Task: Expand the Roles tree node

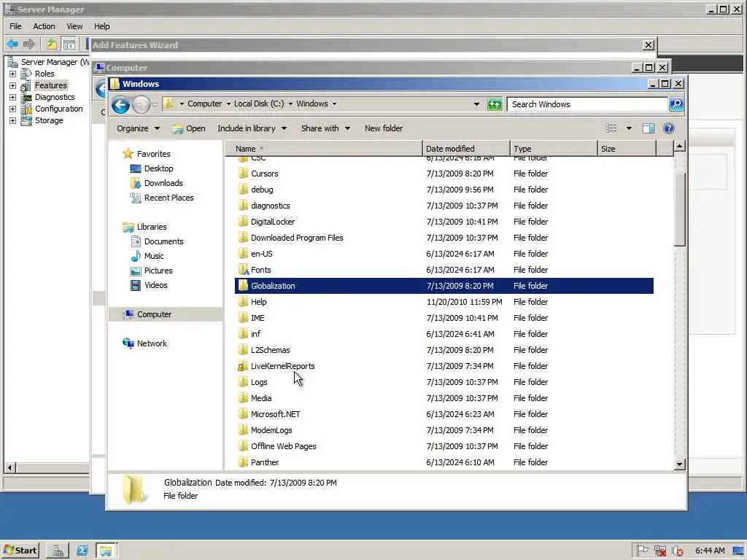Action: (13, 74)
